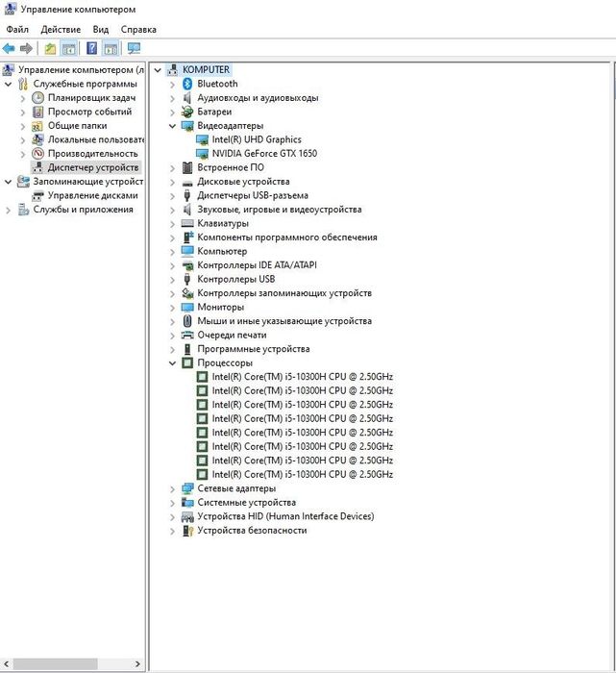Viewport: 616px width, 673px height.
Task: Expand Контроллеры IDE ATA/ATAPI category
Action: point(172,265)
